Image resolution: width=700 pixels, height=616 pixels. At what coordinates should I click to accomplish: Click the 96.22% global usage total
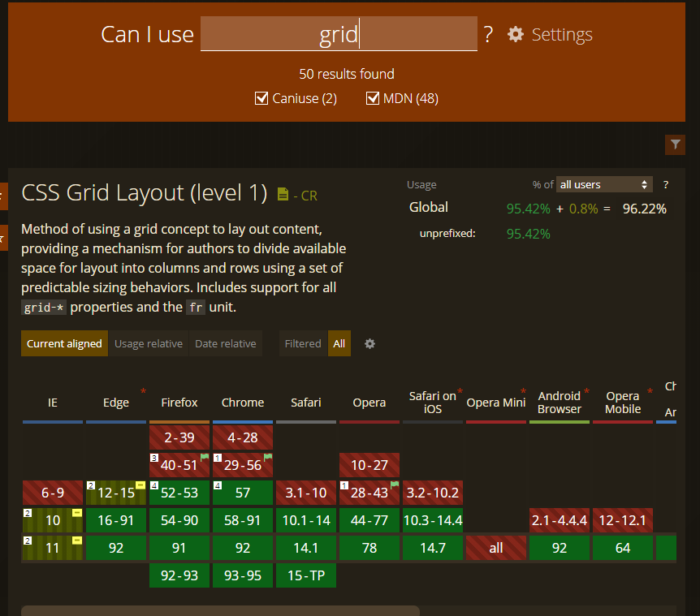point(644,209)
